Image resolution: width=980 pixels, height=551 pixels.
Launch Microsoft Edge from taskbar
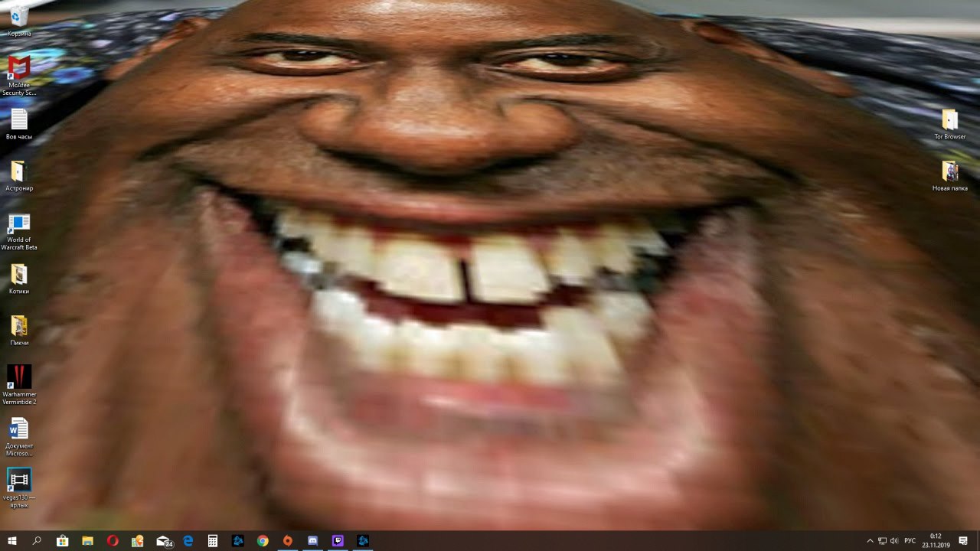pyautogui.click(x=188, y=541)
